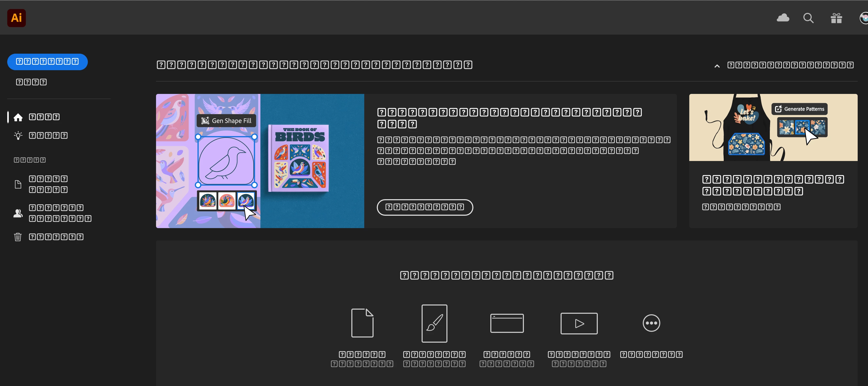Open the document file icon in sidebar

pos(18,184)
